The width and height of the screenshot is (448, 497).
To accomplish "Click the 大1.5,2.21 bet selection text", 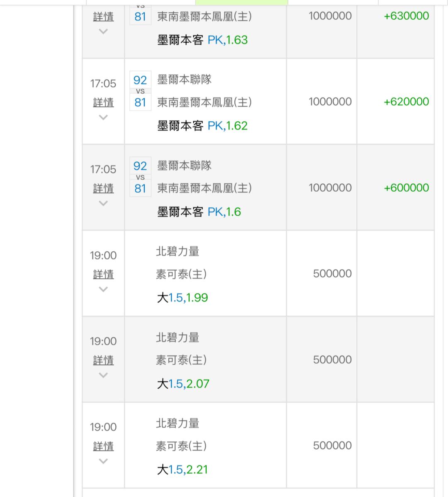I will [x=183, y=470].
